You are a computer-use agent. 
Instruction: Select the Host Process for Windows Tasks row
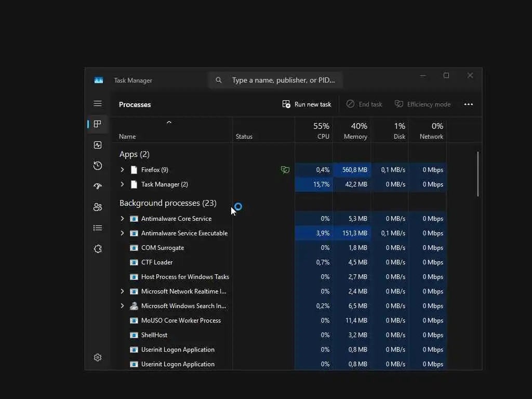coord(279,277)
